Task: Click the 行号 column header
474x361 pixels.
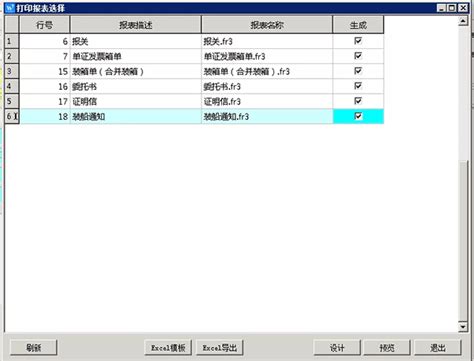Action: click(x=45, y=25)
